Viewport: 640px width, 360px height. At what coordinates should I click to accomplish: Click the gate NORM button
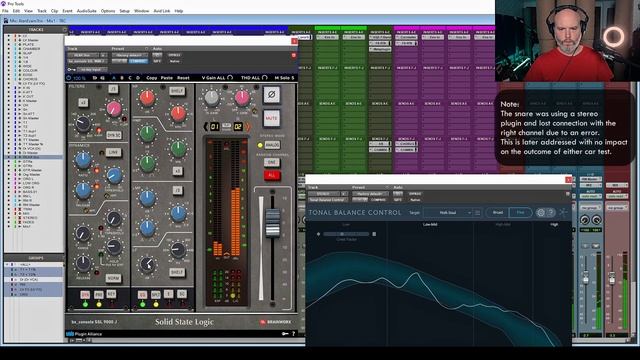point(113,278)
